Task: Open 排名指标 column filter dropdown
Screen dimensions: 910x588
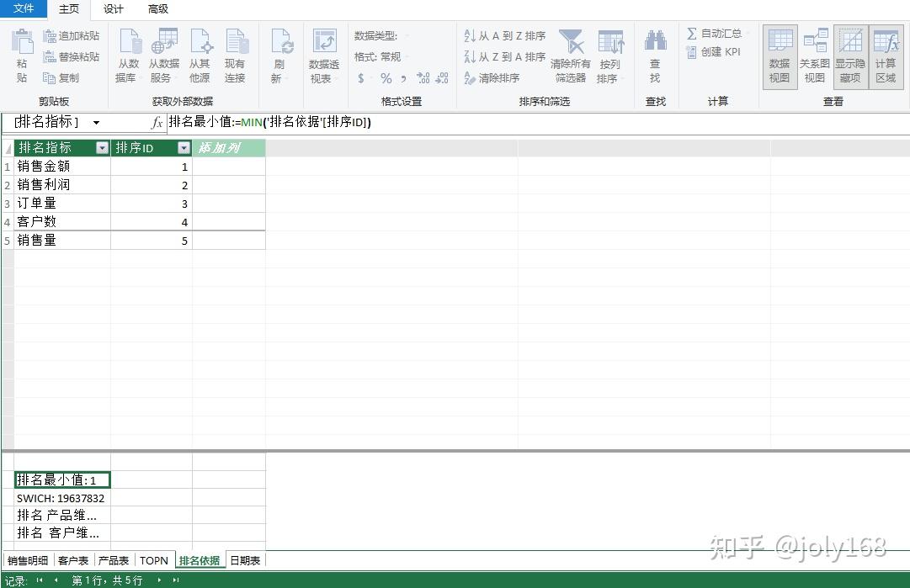Action: (102, 148)
